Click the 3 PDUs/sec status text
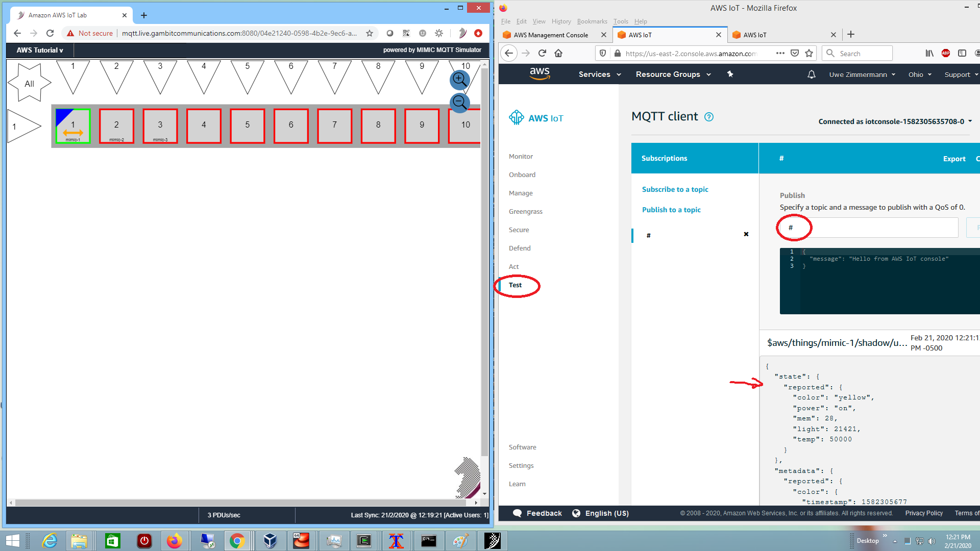The height and width of the screenshot is (551, 980). coord(224,515)
